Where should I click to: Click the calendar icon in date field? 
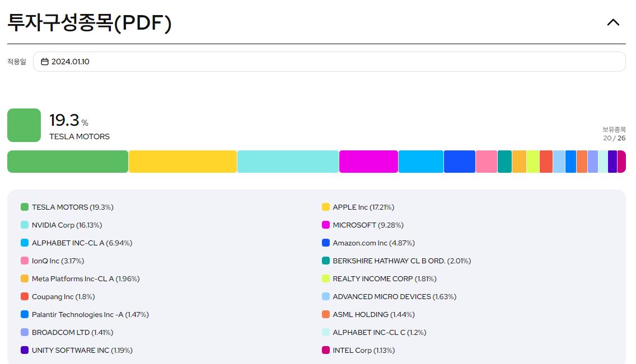coord(45,62)
